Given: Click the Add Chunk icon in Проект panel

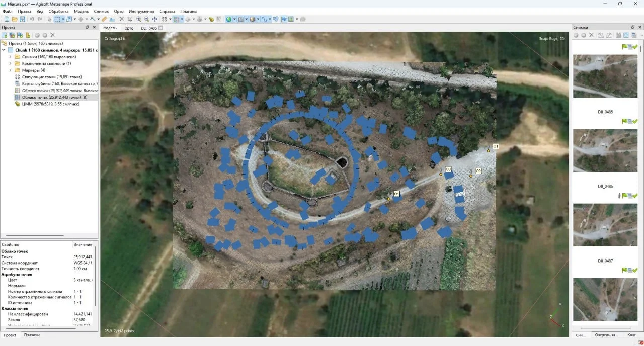Looking at the screenshot, I should 5,35.
